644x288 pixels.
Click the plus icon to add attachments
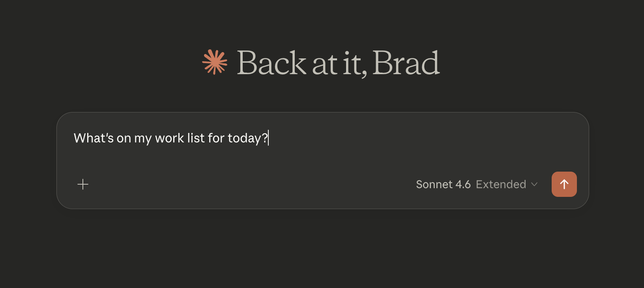tap(83, 184)
